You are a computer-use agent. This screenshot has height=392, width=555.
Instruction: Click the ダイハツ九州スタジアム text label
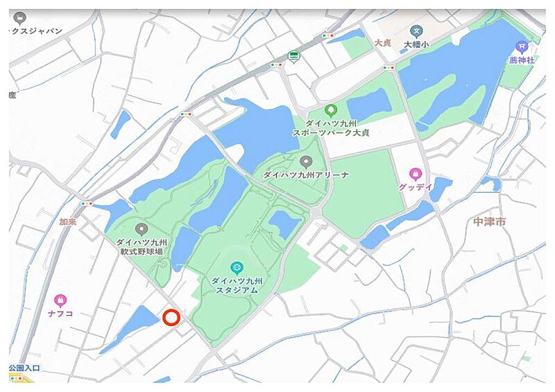pyautogui.click(x=237, y=286)
